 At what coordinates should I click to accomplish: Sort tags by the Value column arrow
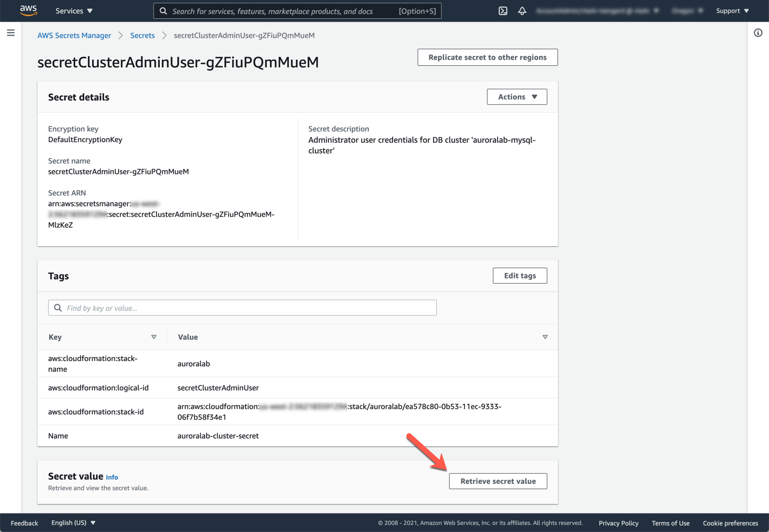pyautogui.click(x=545, y=337)
